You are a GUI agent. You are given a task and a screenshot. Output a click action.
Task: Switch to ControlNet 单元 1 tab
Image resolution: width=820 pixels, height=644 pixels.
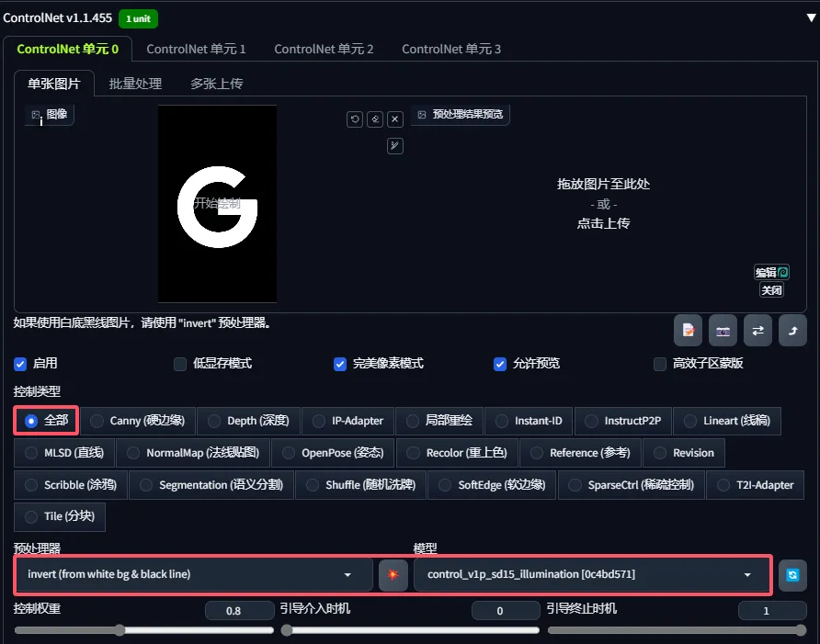coord(196,49)
